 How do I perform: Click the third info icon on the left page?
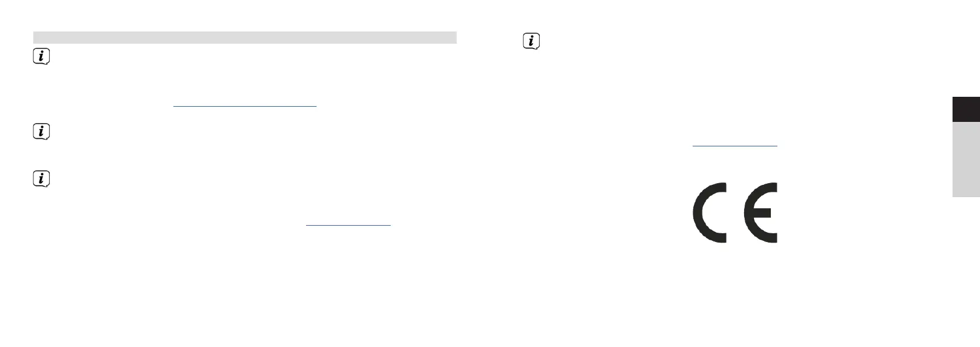[x=41, y=179]
